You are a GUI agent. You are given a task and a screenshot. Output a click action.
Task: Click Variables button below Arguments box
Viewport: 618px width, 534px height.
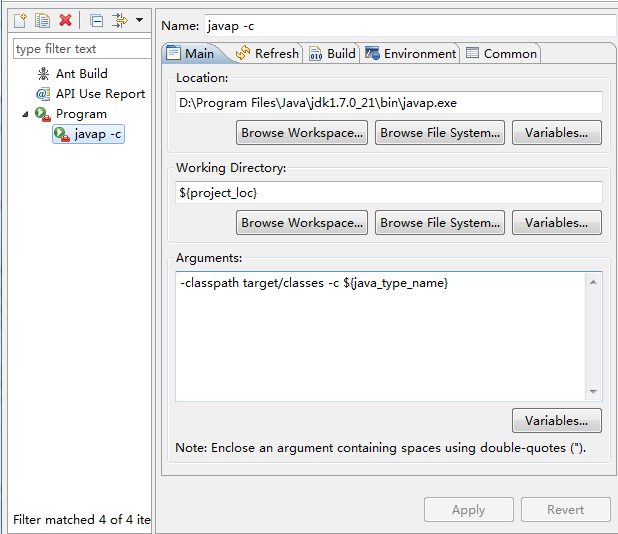coord(557,421)
